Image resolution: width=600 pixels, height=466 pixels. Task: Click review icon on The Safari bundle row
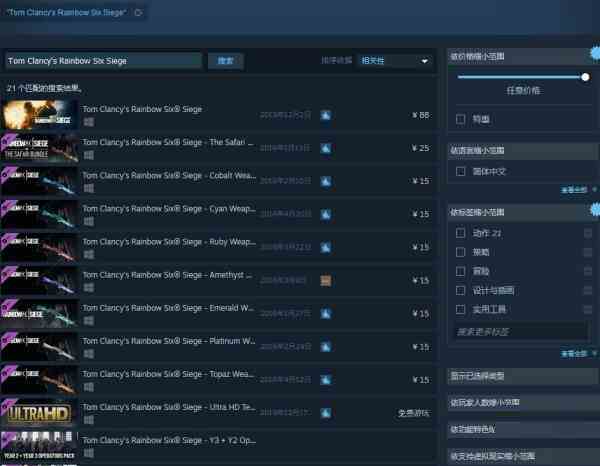(x=326, y=148)
